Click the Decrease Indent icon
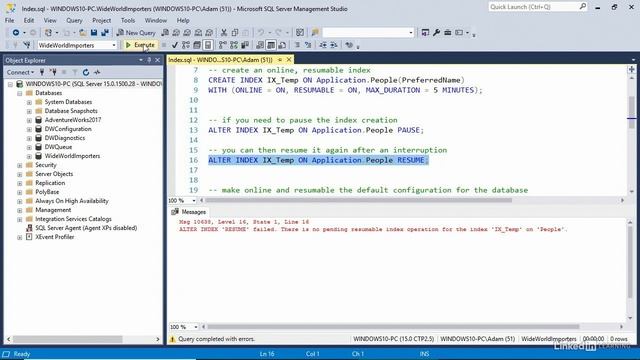 pyautogui.click(x=323, y=45)
